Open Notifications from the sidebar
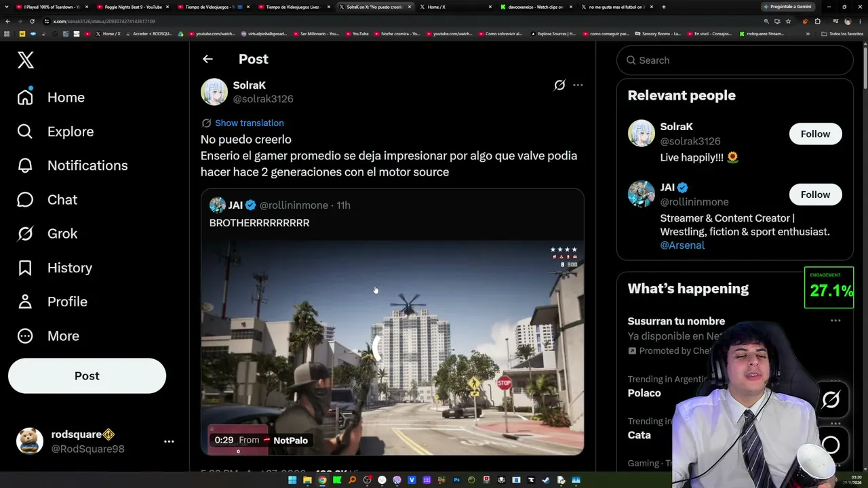Image resolution: width=868 pixels, height=488 pixels. click(x=73, y=165)
